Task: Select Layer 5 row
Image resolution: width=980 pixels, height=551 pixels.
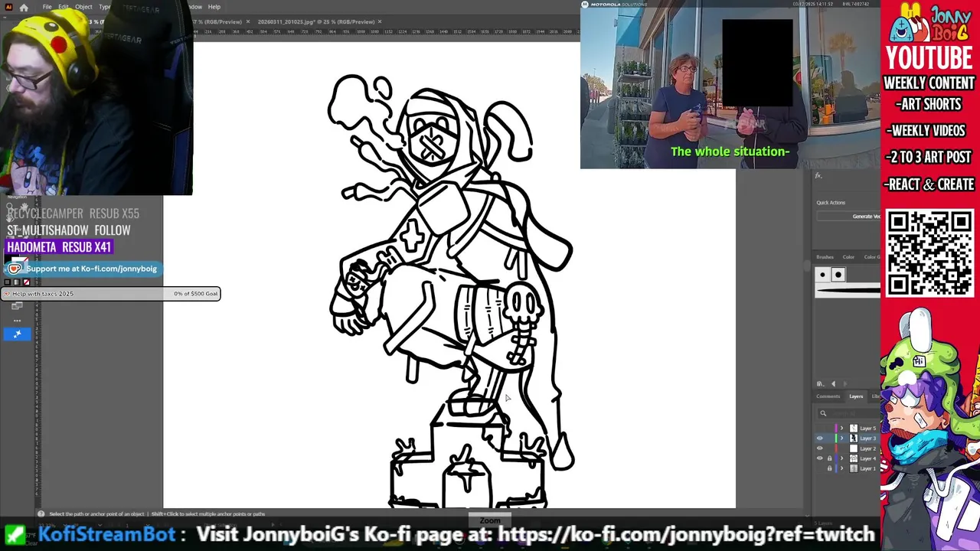Action: point(848,429)
